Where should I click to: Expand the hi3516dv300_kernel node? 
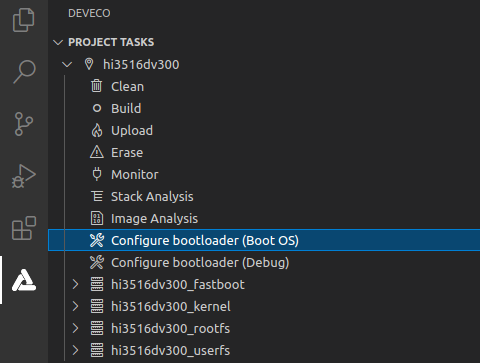pyautogui.click(x=76, y=306)
